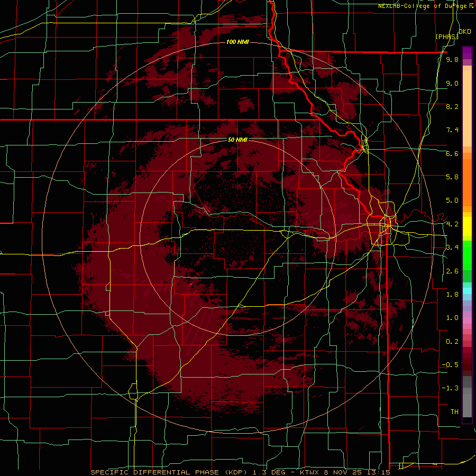
Task: Click the DKD label near the color scale
Action: (x=465, y=32)
